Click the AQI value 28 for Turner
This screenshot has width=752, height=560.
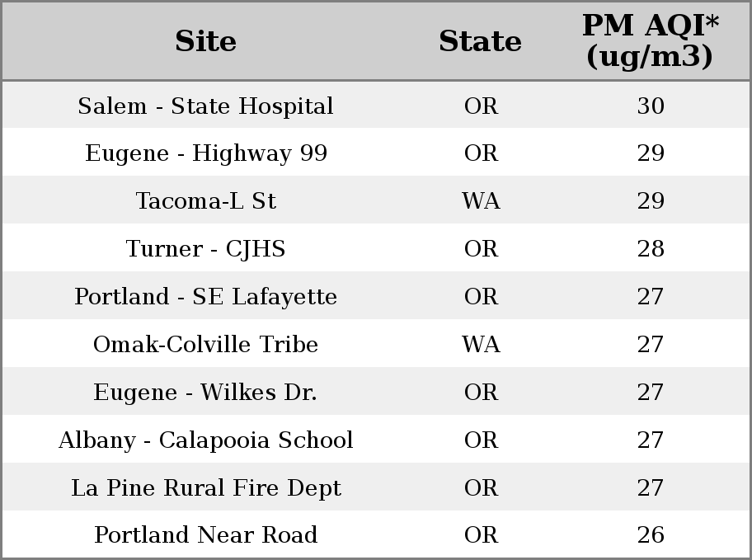tap(651, 248)
